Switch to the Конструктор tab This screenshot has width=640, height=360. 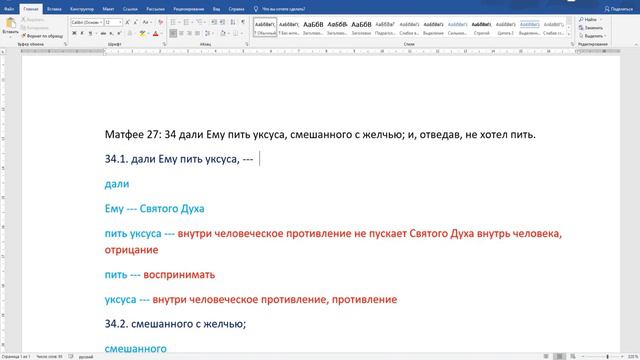pos(82,9)
